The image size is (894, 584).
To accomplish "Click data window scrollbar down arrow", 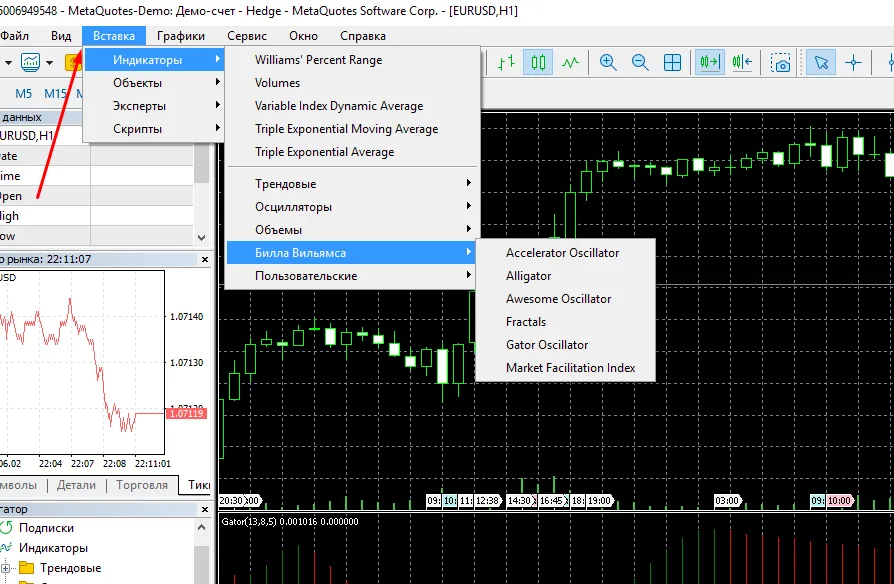I will [201, 237].
